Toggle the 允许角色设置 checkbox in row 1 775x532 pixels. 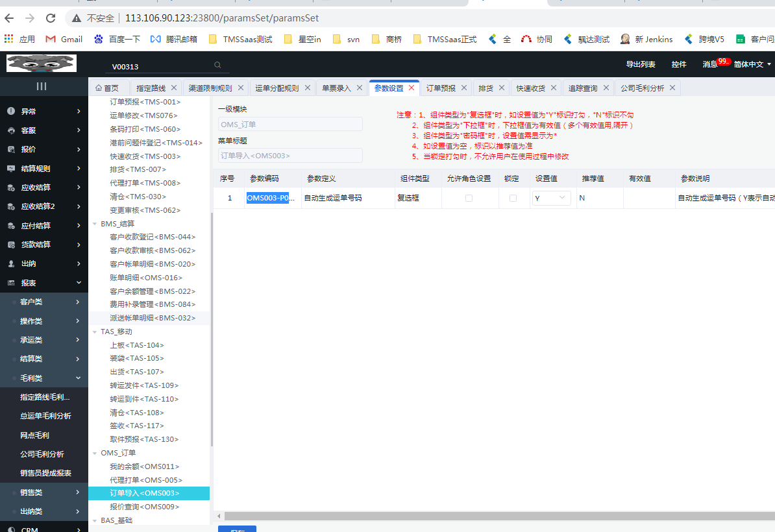point(469,198)
